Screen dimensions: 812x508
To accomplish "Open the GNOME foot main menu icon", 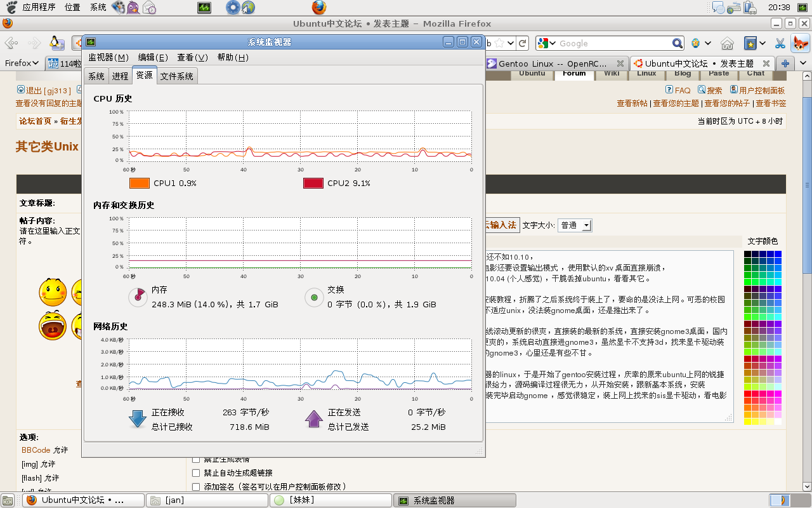I will coord(10,8).
